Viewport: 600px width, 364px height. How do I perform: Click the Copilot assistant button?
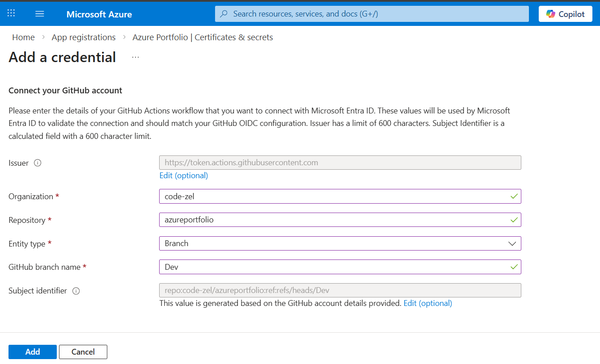[565, 13]
